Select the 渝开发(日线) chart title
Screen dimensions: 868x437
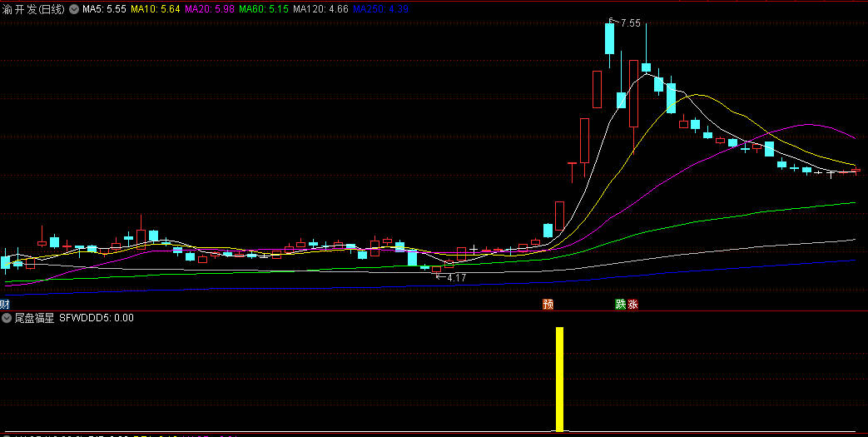coord(34,9)
